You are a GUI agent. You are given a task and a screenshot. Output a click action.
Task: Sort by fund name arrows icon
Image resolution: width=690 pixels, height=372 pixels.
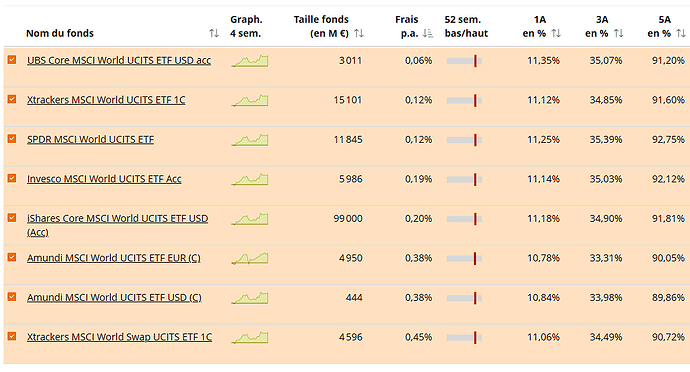[214, 33]
